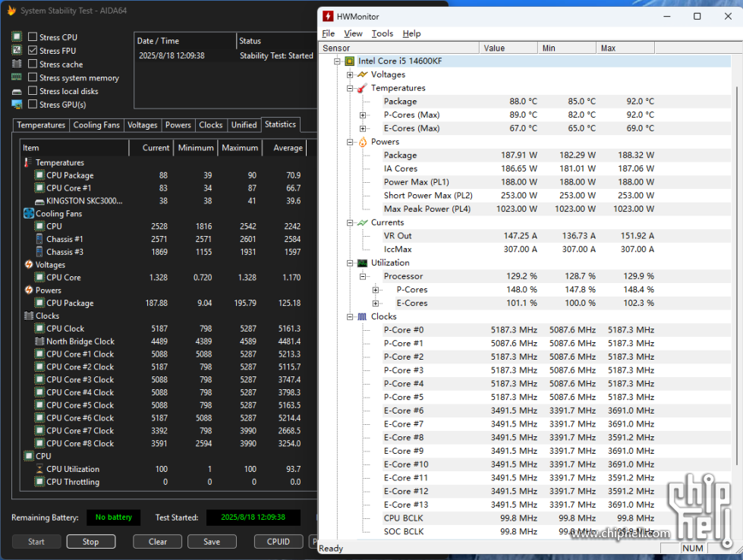Screen dimensions: 743x560
Task: Click the Intel Core i5 14600KF chip icon
Action: 350,61
